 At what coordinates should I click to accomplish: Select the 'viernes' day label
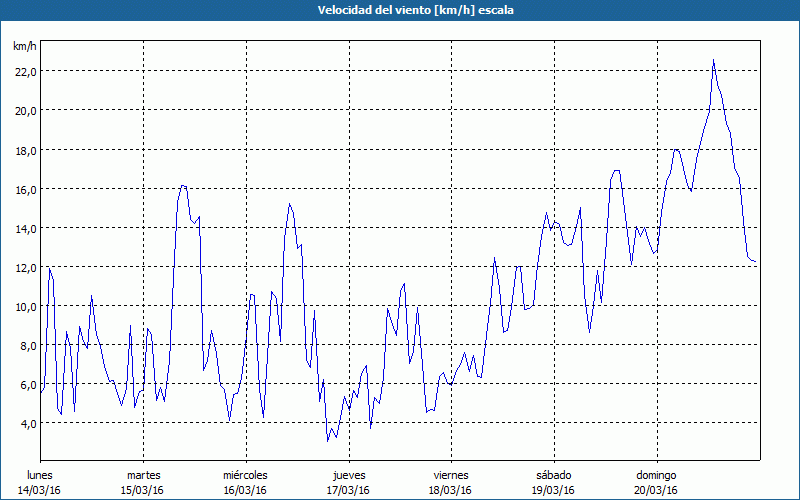451,475
